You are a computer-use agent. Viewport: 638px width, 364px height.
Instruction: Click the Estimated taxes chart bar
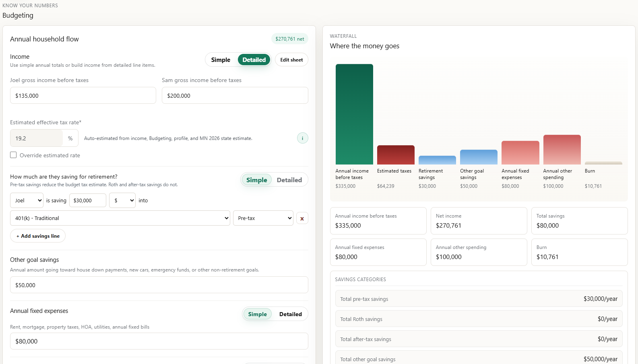396,155
